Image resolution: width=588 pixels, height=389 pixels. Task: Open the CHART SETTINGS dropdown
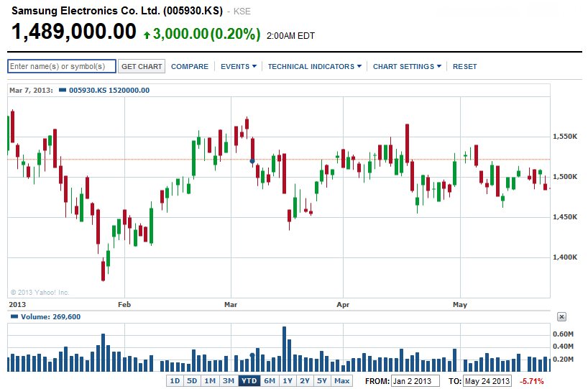407,66
